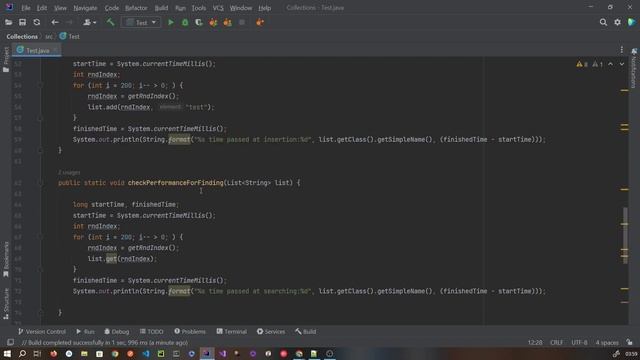Click the CRLF line separator widget

tap(556, 342)
